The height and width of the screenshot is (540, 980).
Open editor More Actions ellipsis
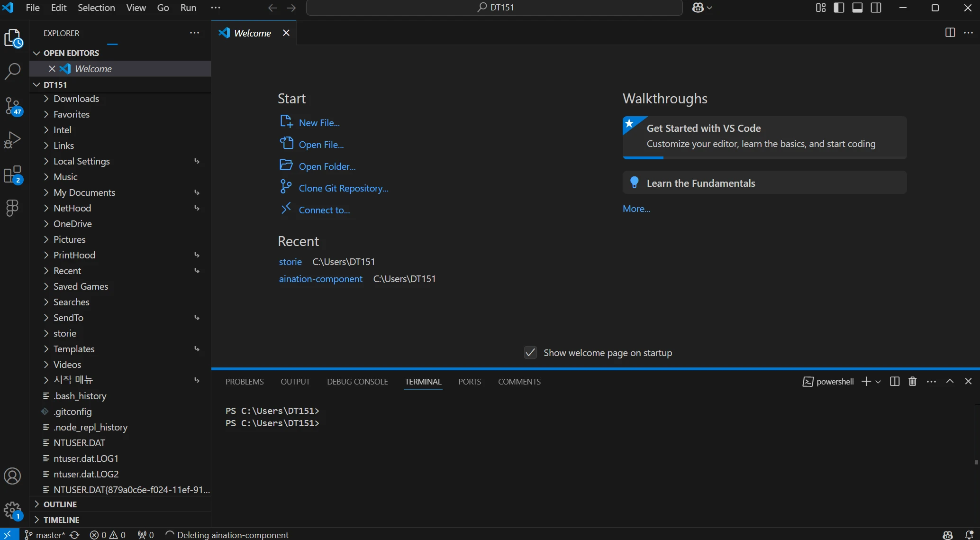coord(968,32)
